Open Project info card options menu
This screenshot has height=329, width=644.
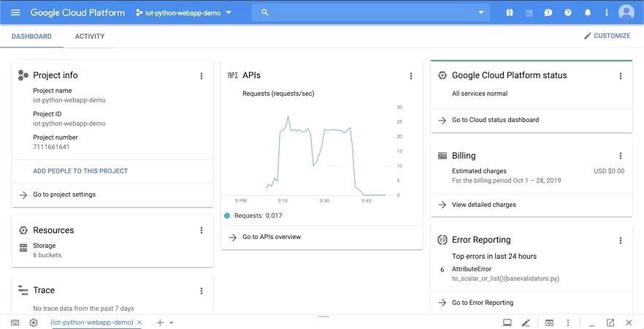202,76
